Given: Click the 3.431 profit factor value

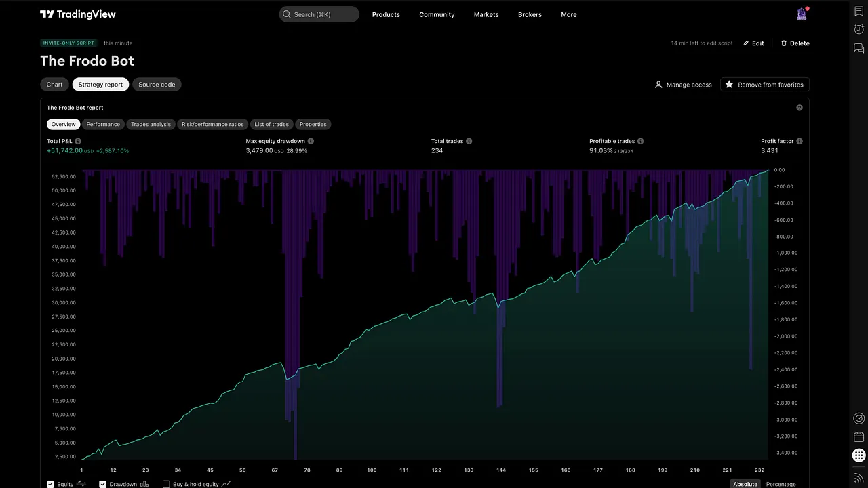Looking at the screenshot, I should point(770,150).
